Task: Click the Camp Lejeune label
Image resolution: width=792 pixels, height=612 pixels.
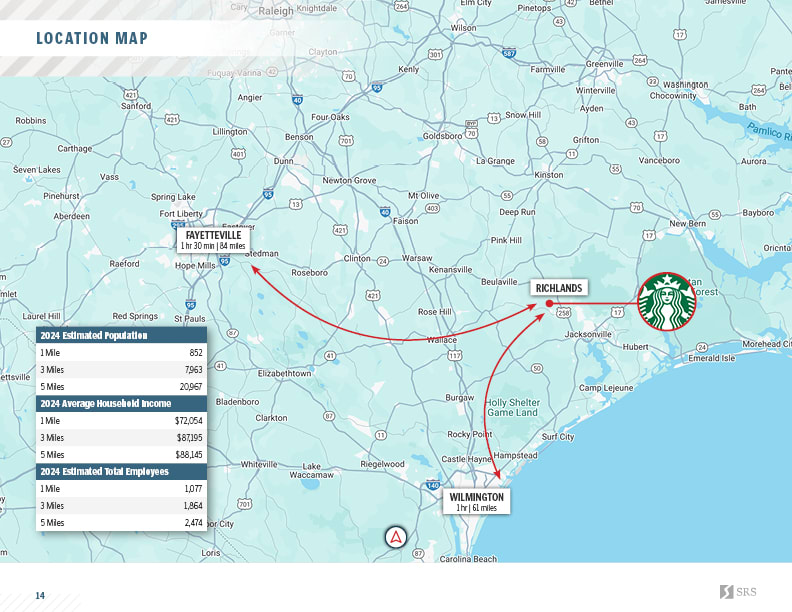Action: click(x=606, y=388)
